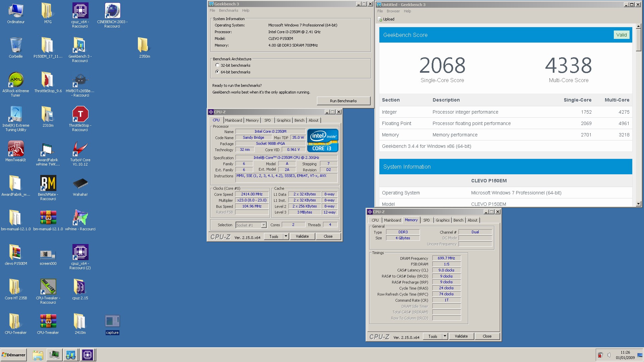Open the CINEBENCH 2003 shortcut icon
Screen dimensions: 644x362
coord(112,11)
